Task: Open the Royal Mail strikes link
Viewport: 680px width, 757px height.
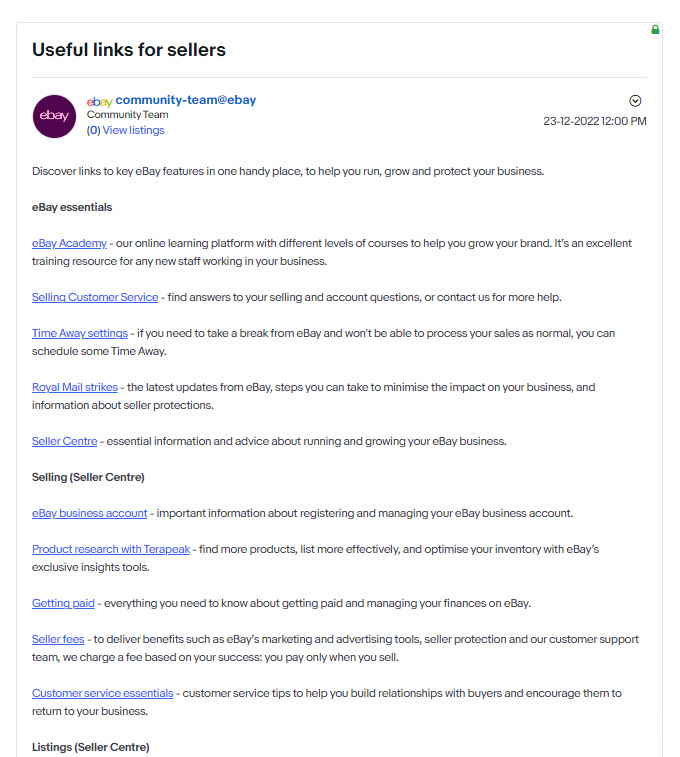Action: pyautogui.click(x=75, y=387)
